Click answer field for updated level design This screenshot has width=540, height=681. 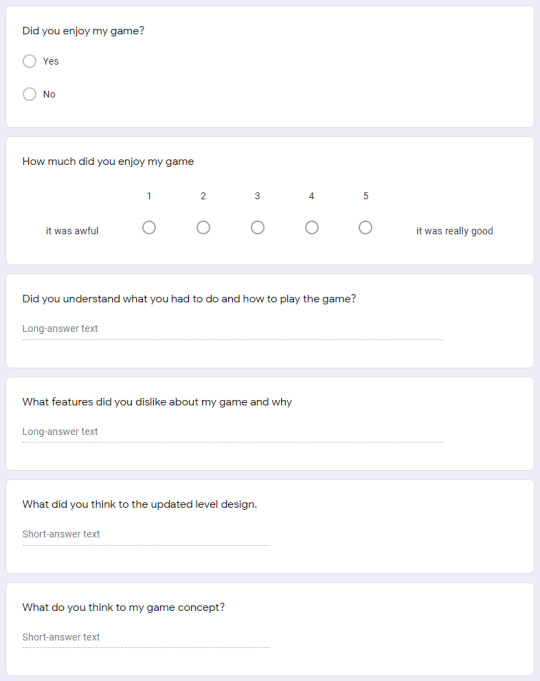pyautogui.click(x=146, y=535)
